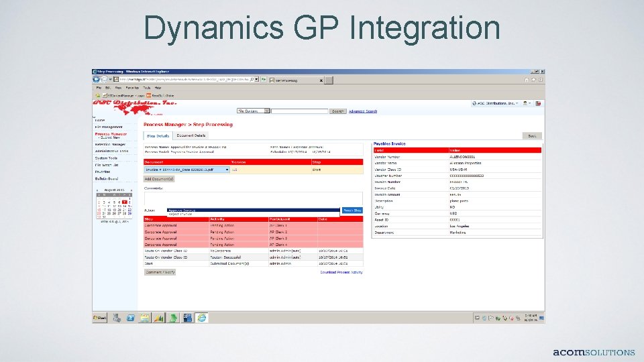The height and width of the screenshot is (362, 644).
Task: Click the Internet Explorer icon on taskbar
Action: tap(202, 318)
